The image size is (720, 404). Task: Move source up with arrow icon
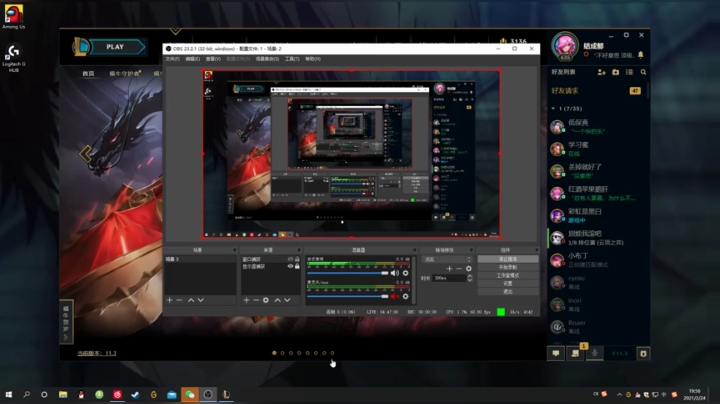click(x=277, y=300)
